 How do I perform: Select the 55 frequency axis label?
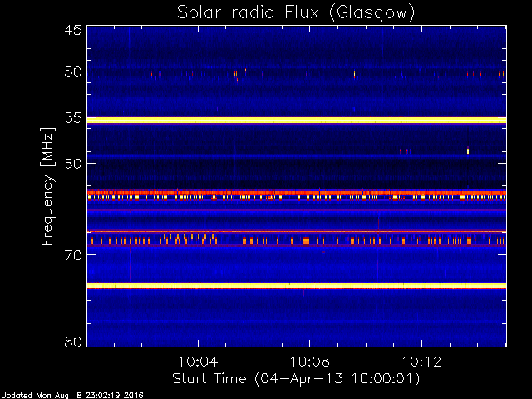tap(73, 118)
